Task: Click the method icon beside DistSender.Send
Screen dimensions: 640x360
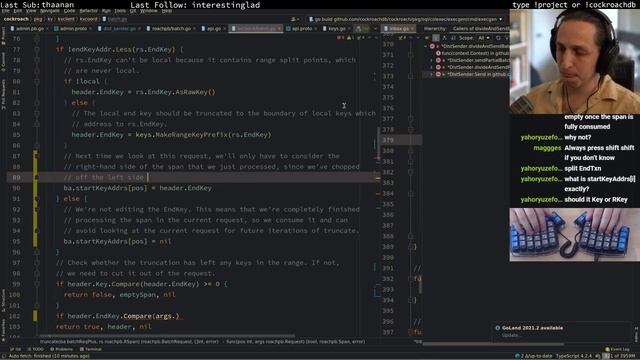Action: tap(438, 74)
